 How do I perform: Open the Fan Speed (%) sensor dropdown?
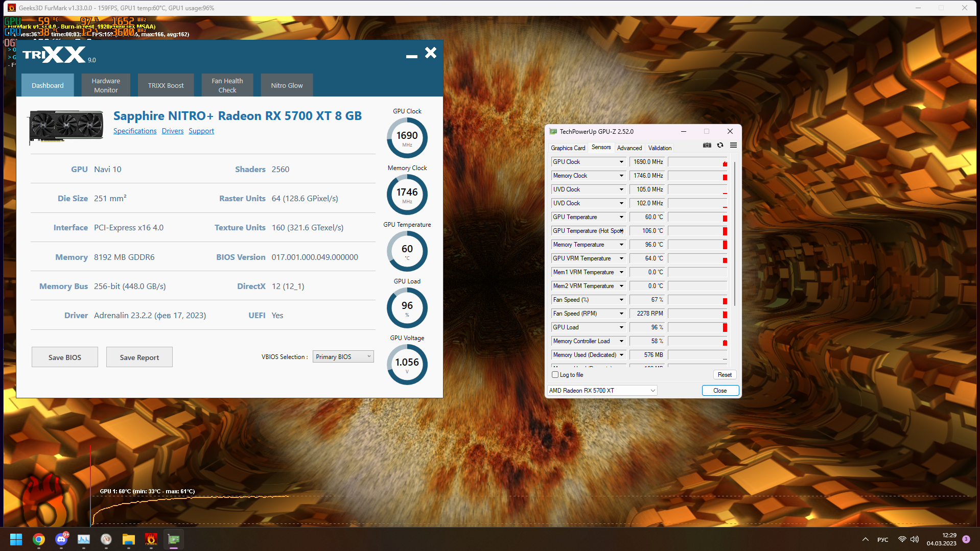[x=621, y=300]
